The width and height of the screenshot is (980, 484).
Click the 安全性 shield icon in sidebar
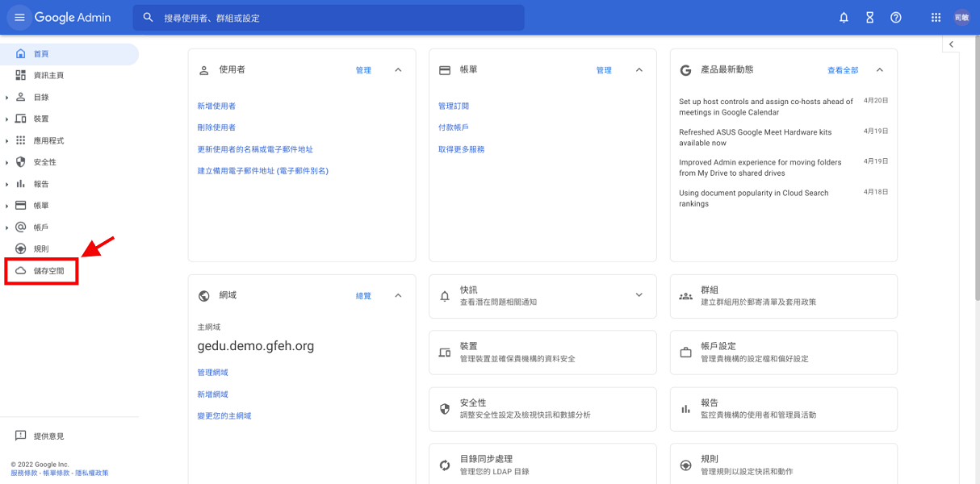21,162
